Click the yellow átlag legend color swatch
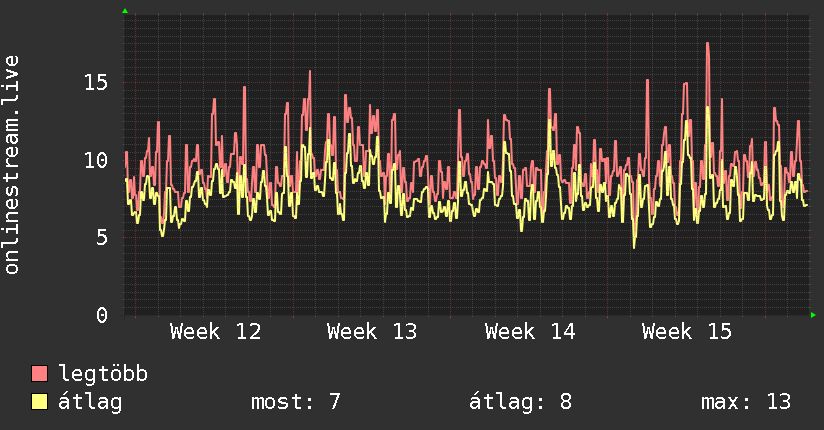Image resolution: width=824 pixels, height=430 pixels. [39, 402]
